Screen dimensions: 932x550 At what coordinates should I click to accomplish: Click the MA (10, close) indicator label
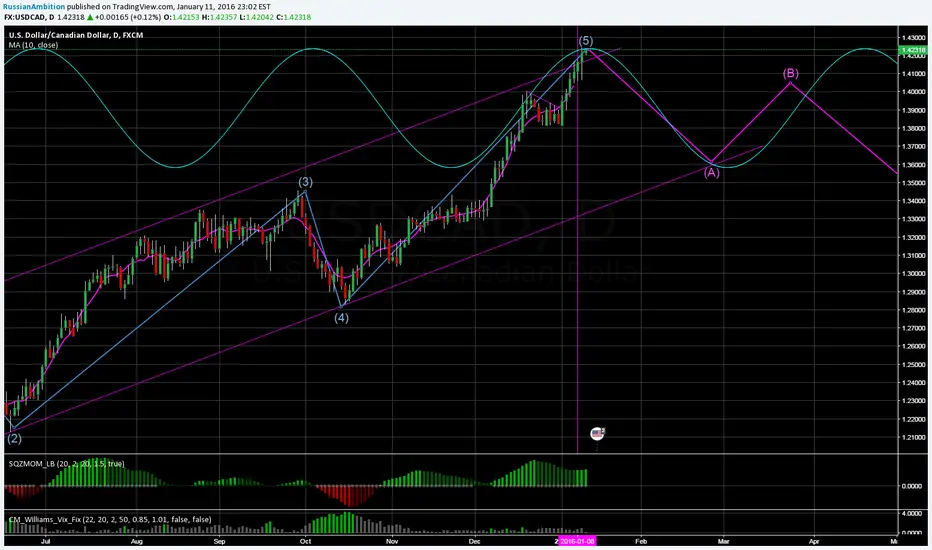pyautogui.click(x=33, y=45)
